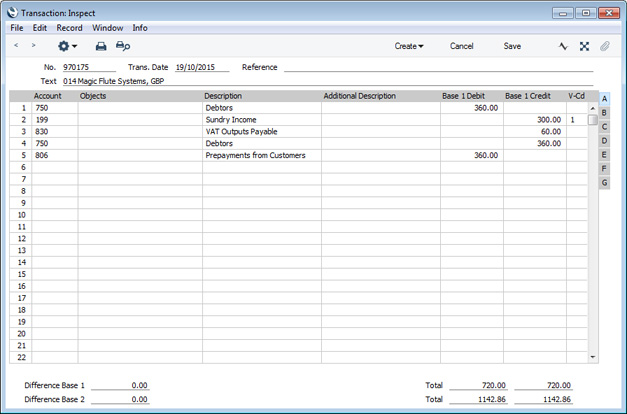Go to the previous record arrow
This screenshot has width=627, height=414.
tap(16, 46)
